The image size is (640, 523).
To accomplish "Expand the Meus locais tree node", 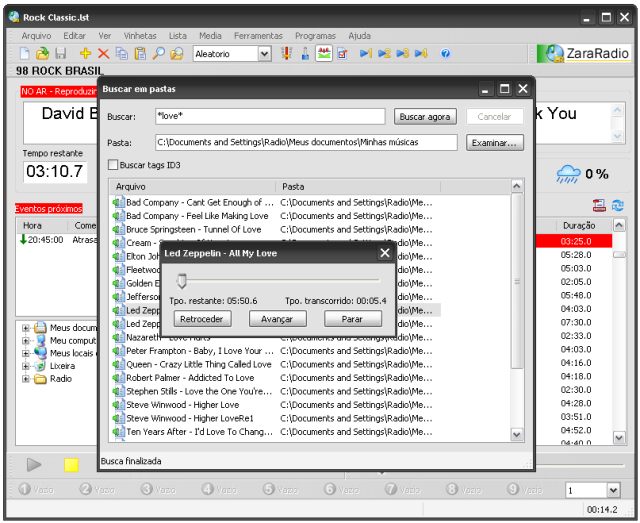I will click(26, 353).
